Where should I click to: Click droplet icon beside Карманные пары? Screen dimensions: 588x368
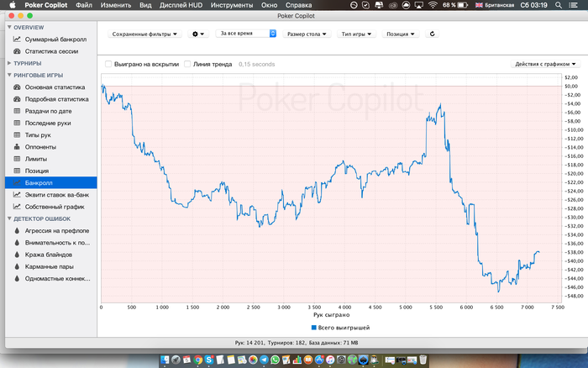click(17, 266)
